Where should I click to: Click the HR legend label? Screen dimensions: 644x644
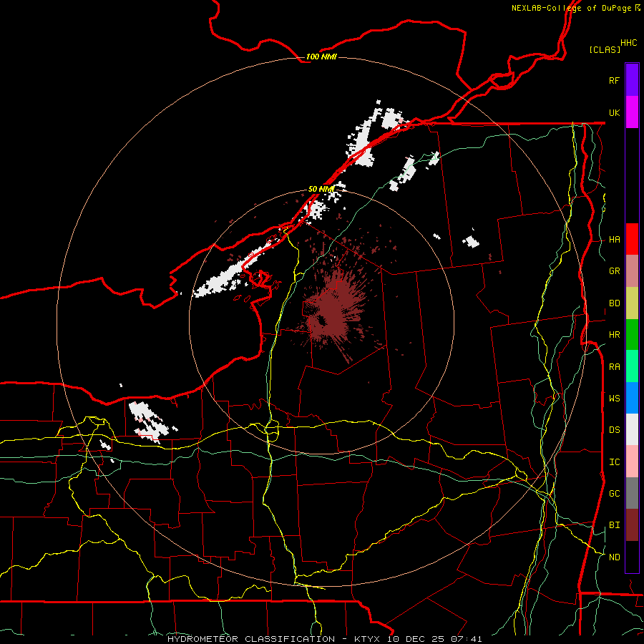[x=615, y=335]
